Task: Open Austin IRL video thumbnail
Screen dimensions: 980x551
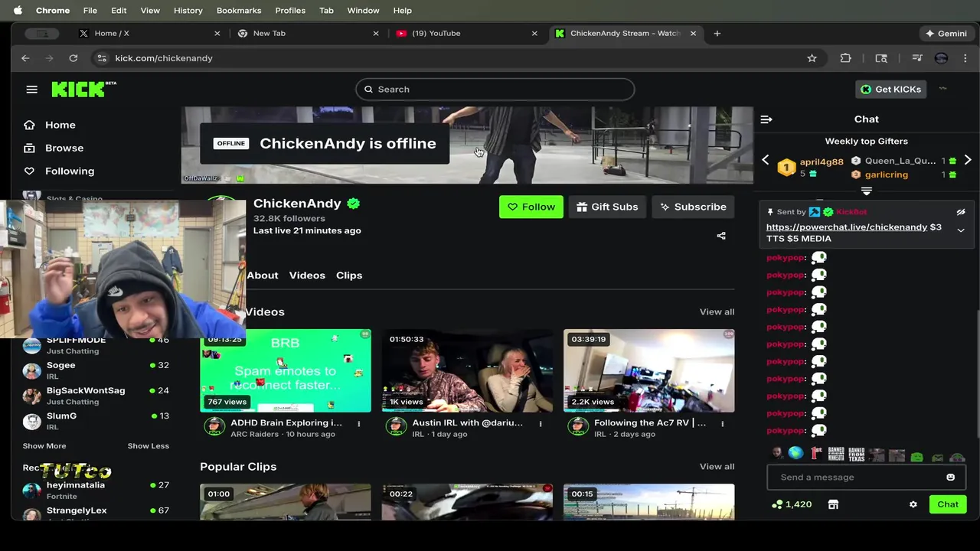Action: coord(467,370)
